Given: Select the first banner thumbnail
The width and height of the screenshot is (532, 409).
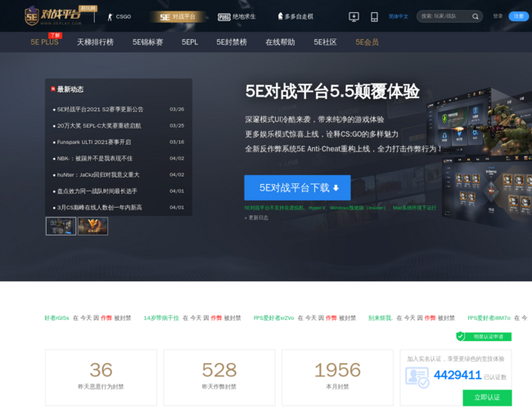Looking at the screenshot, I should (x=61, y=227).
